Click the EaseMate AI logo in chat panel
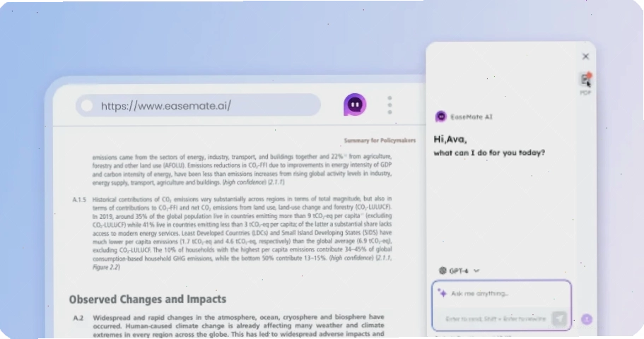 pyautogui.click(x=440, y=117)
